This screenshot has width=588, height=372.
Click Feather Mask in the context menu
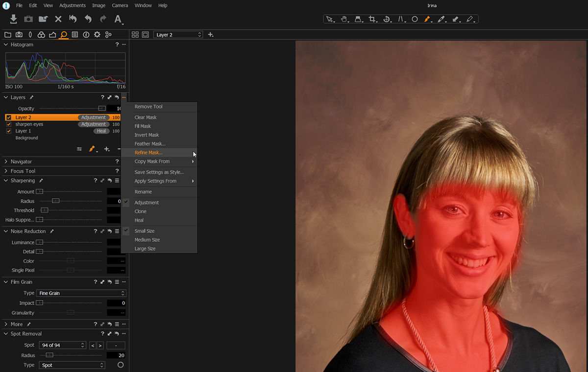click(150, 144)
